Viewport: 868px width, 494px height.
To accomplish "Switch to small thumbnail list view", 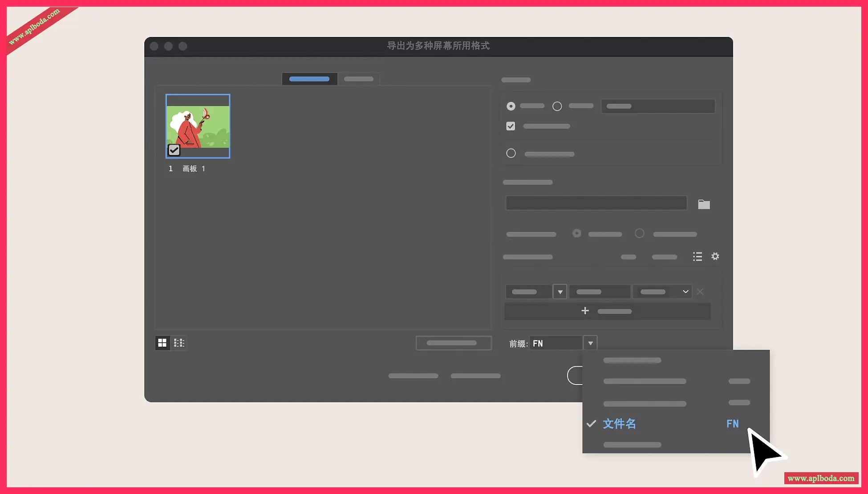I will pyautogui.click(x=179, y=343).
